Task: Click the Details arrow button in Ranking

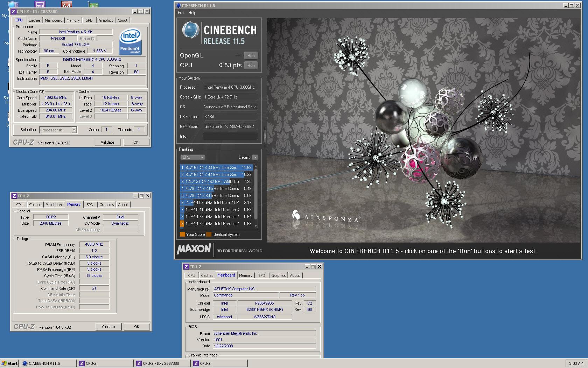Action: [x=255, y=157]
